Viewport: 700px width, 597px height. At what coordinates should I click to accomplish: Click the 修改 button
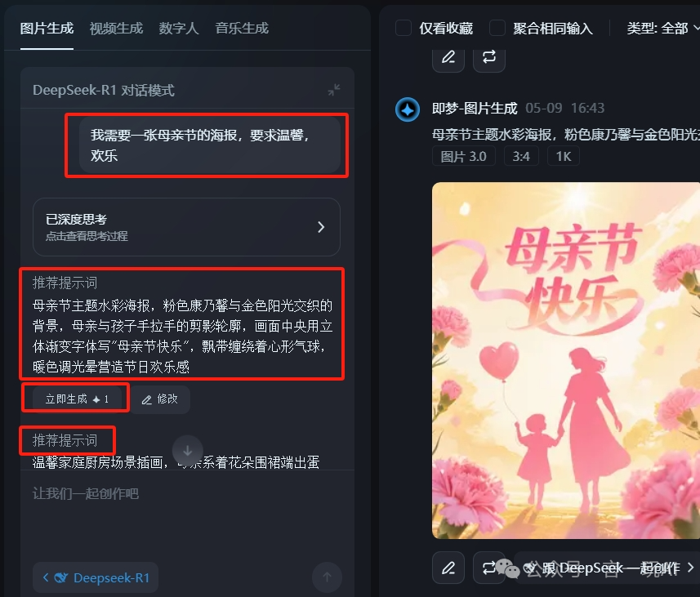pos(160,399)
